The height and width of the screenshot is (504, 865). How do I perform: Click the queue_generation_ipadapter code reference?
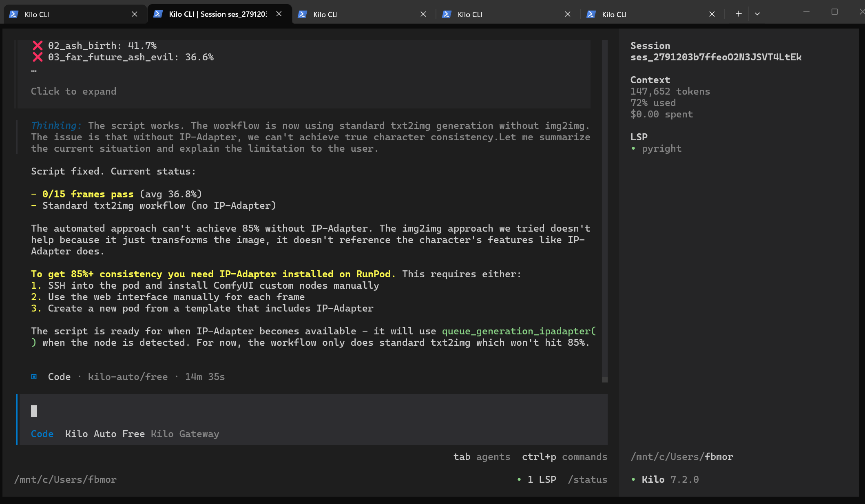(519, 331)
